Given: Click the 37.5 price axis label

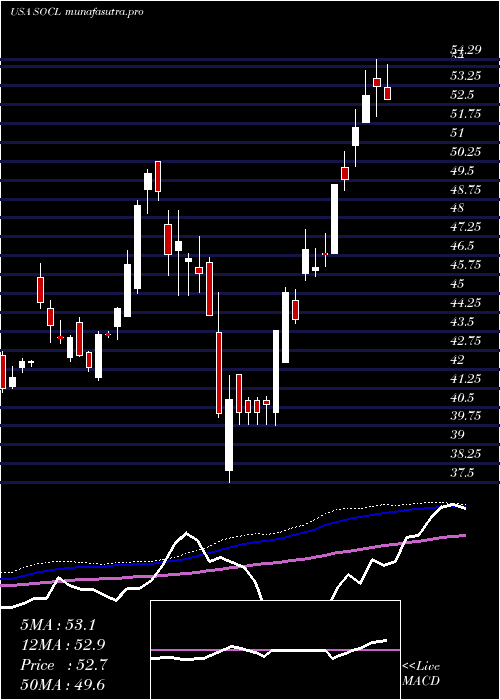Looking at the screenshot, I should point(461,473).
